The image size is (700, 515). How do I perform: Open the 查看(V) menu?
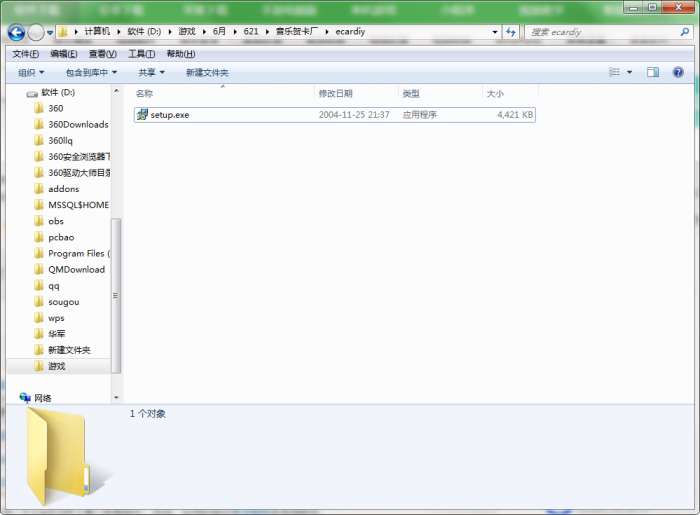tap(103, 54)
